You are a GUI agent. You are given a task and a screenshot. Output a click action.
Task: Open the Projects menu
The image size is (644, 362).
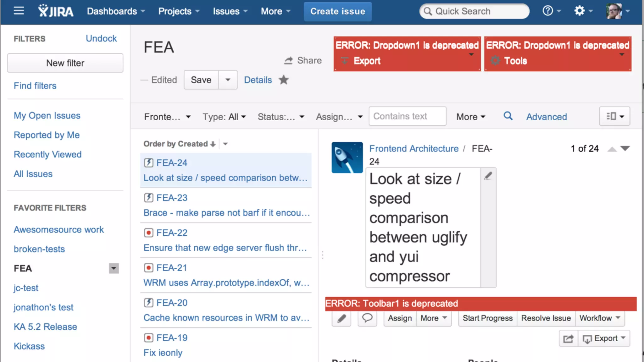coord(179,11)
